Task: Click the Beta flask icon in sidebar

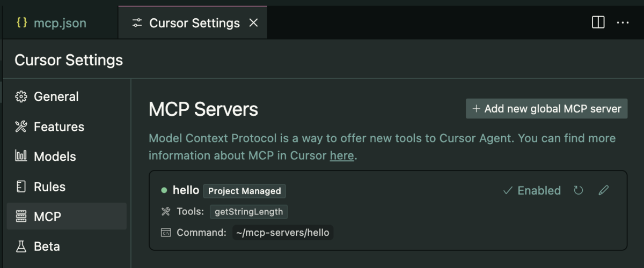Action: (x=21, y=247)
